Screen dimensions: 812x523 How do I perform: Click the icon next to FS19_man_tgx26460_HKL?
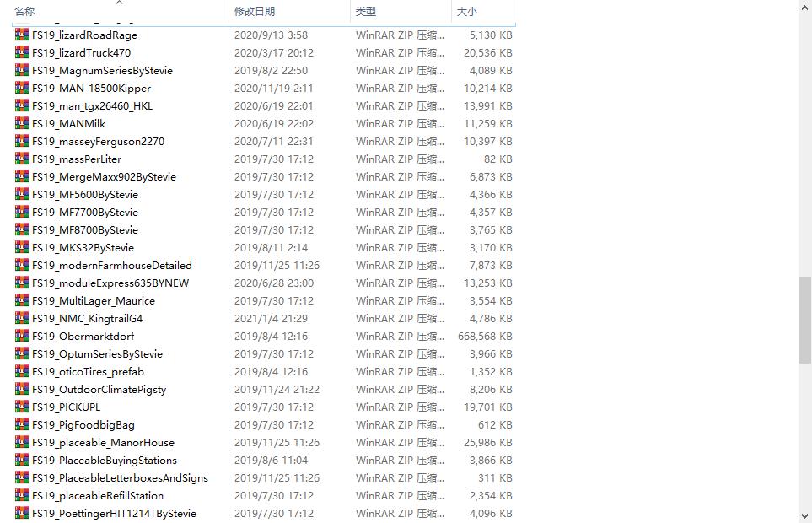click(22, 105)
